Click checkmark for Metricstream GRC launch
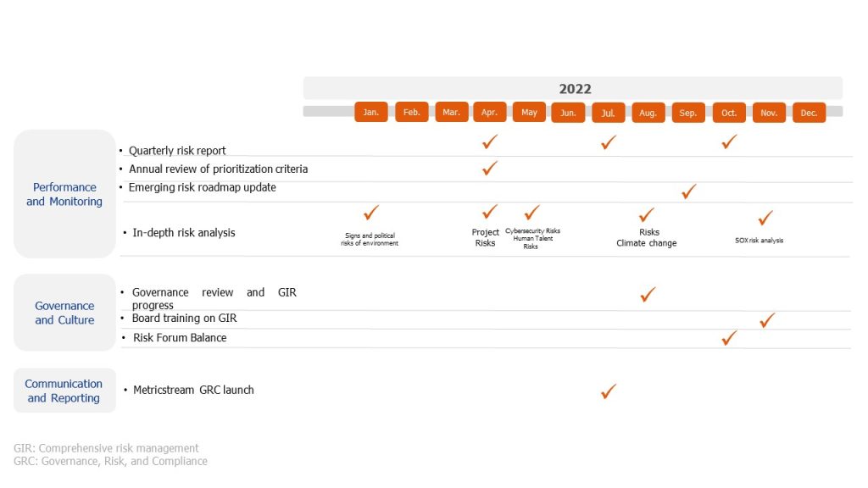This screenshot has width=868, height=488. (x=609, y=391)
